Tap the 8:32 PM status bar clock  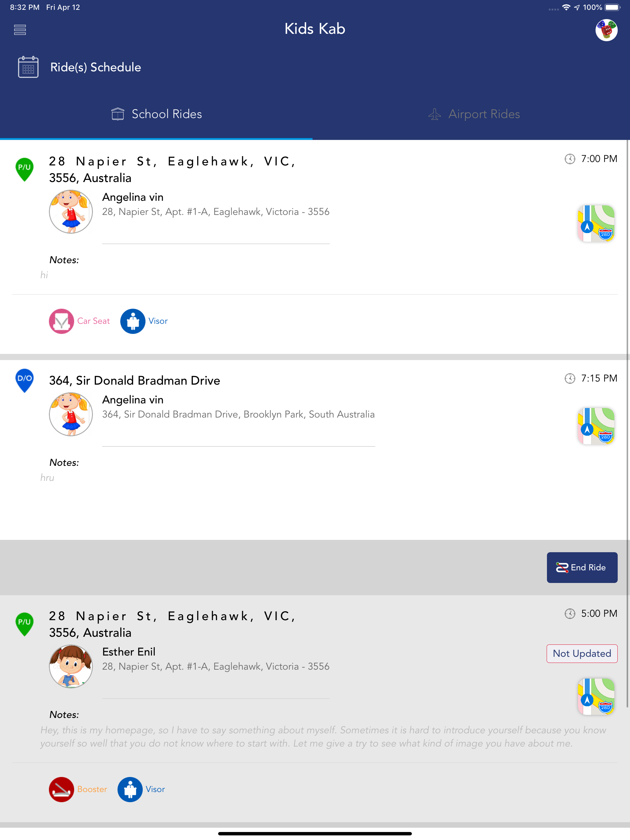(x=25, y=7)
